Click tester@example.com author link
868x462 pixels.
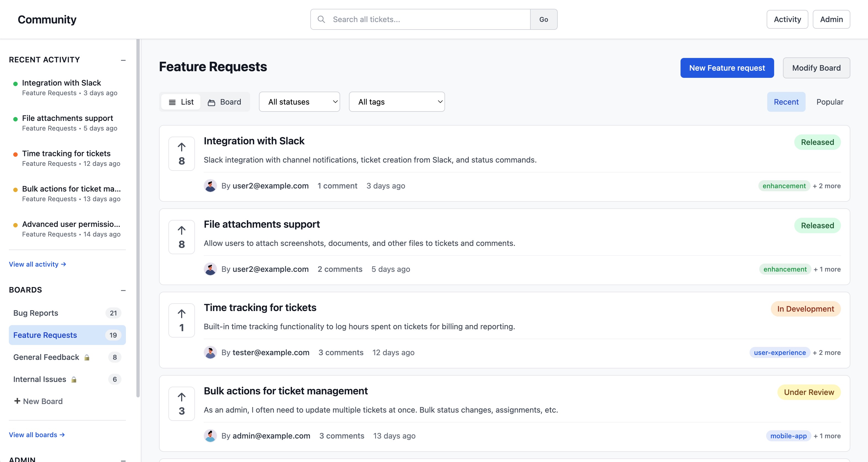click(271, 352)
